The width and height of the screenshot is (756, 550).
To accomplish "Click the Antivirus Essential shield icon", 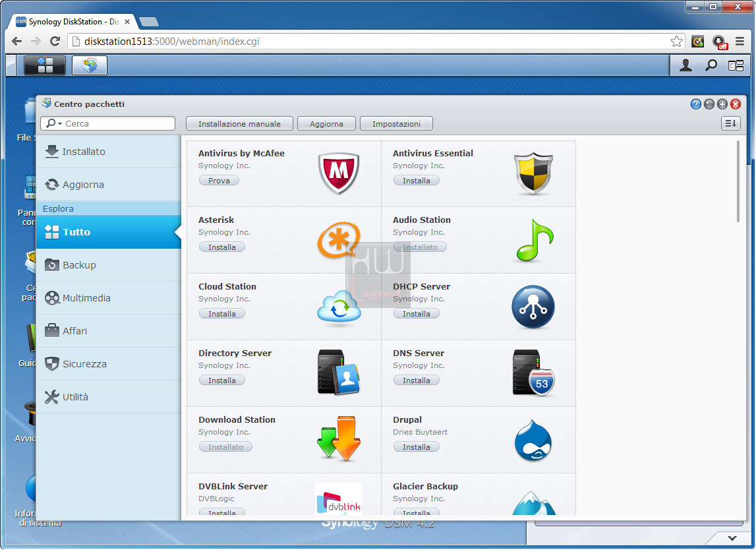I will point(533,173).
